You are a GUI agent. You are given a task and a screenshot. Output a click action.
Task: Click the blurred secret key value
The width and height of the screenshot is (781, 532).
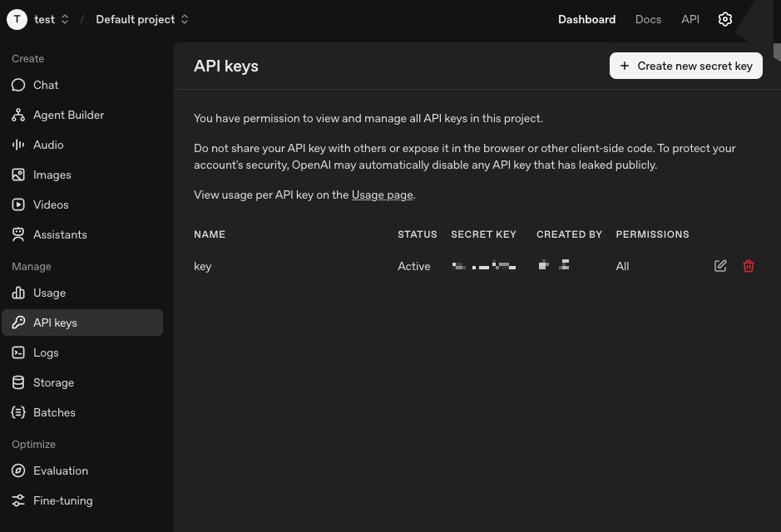click(483, 266)
